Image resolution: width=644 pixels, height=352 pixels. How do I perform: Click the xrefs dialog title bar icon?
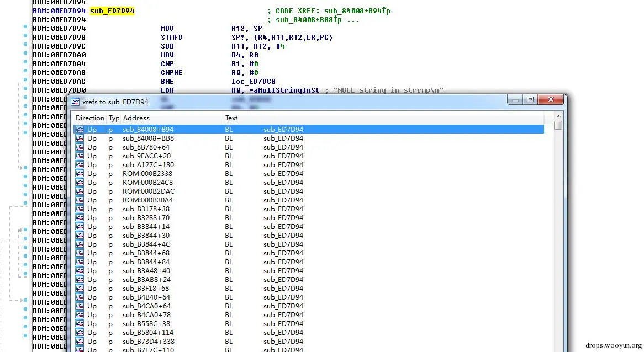click(x=75, y=102)
